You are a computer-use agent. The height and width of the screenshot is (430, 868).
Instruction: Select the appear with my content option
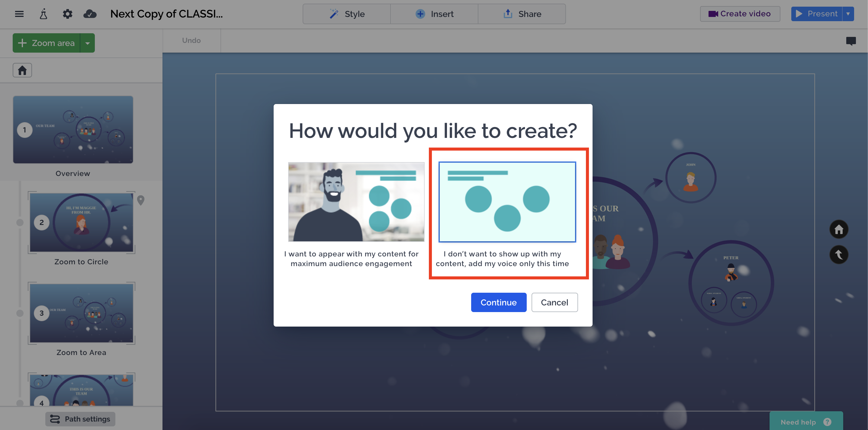click(x=356, y=202)
